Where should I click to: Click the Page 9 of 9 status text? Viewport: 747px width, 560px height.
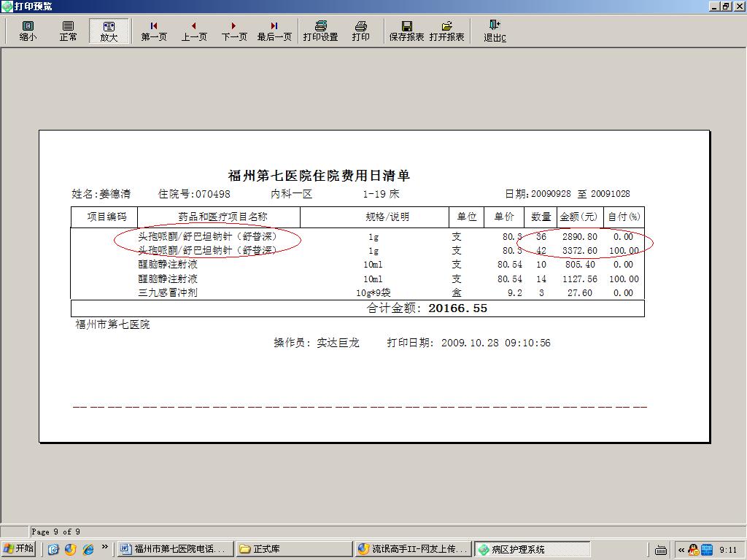pyautogui.click(x=55, y=532)
